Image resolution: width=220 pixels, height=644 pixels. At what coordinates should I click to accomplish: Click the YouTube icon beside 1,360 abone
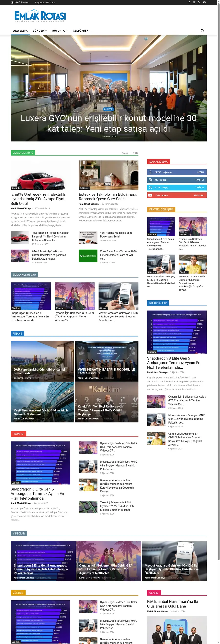[150, 195]
